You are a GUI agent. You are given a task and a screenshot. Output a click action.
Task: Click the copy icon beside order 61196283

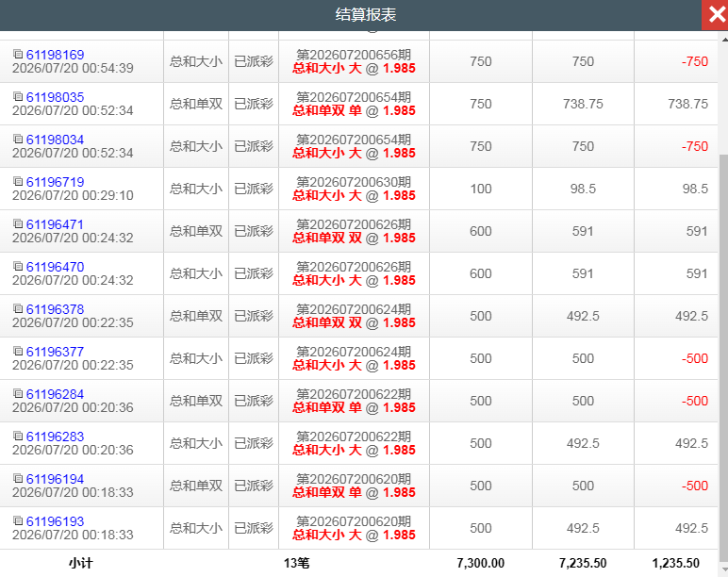(18, 436)
